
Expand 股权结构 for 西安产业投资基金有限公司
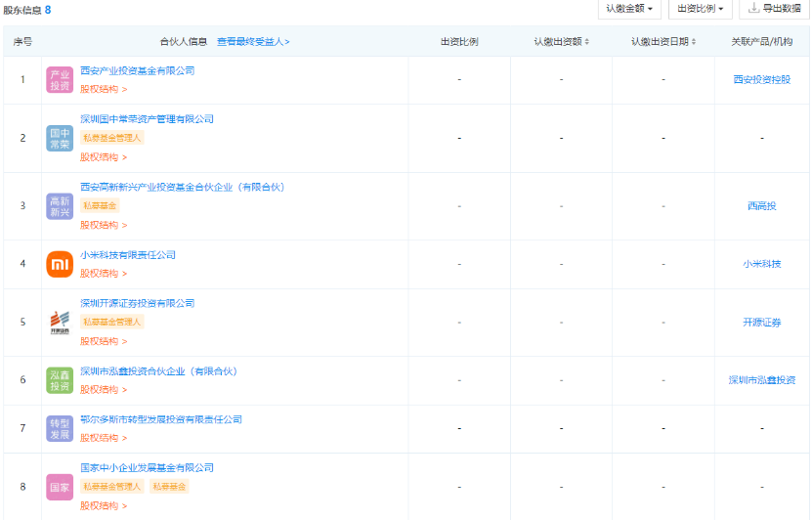tap(104, 89)
